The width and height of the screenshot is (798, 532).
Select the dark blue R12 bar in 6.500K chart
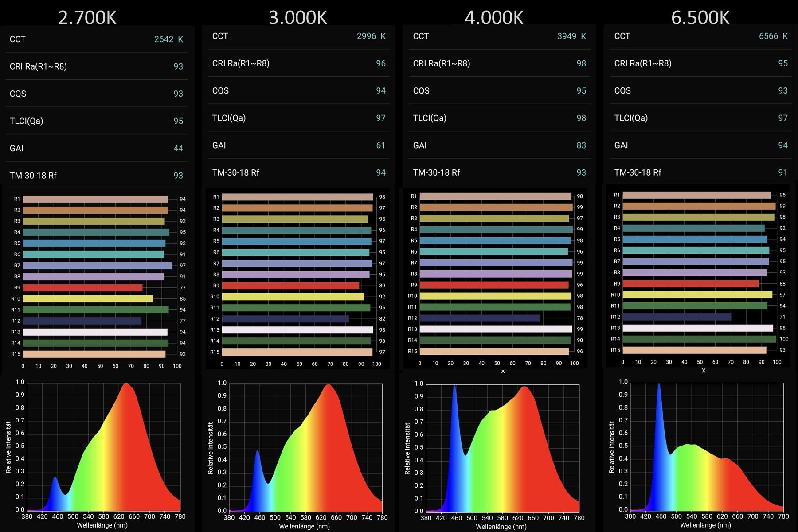tap(677, 317)
